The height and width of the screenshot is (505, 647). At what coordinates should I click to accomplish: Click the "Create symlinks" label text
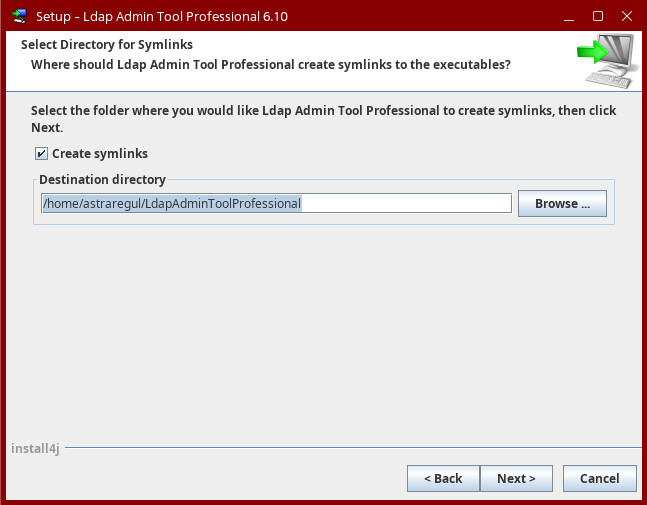(99, 154)
